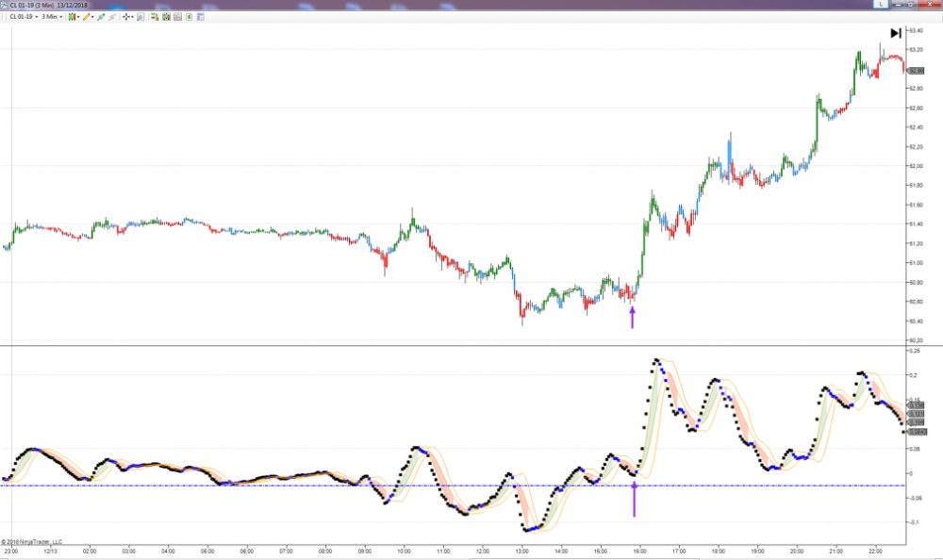Select the purple arrow on the price panel

[x=632, y=318]
